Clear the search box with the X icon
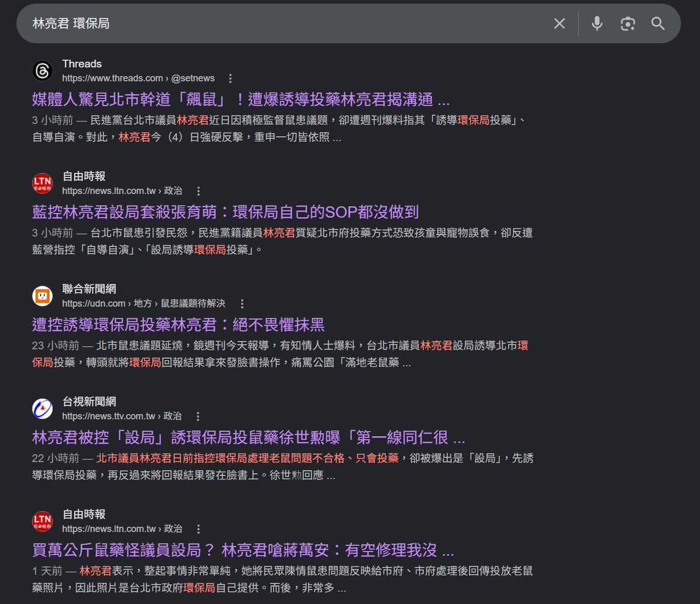The height and width of the screenshot is (604, 700). (x=559, y=23)
